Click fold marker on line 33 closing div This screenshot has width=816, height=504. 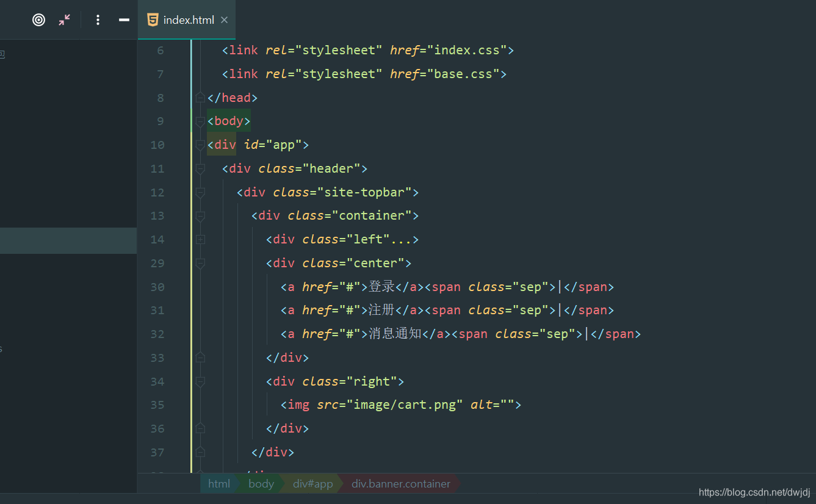[200, 358]
